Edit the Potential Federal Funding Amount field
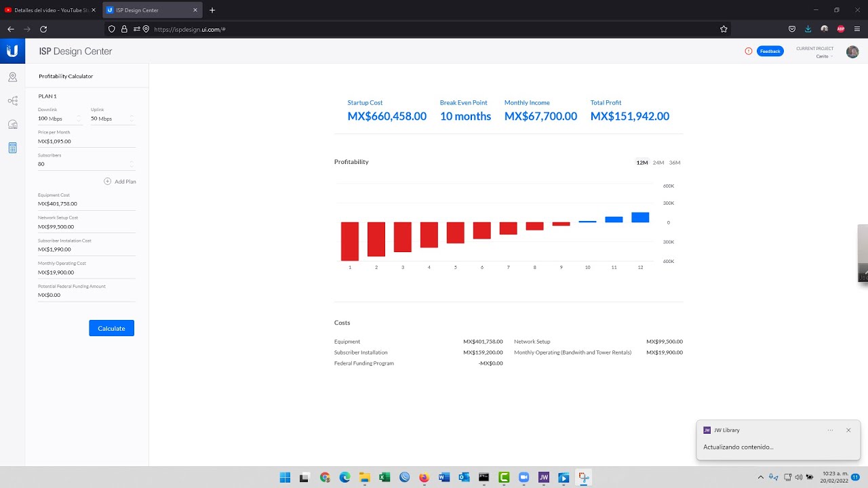The height and width of the screenshot is (488, 868). [87, 295]
